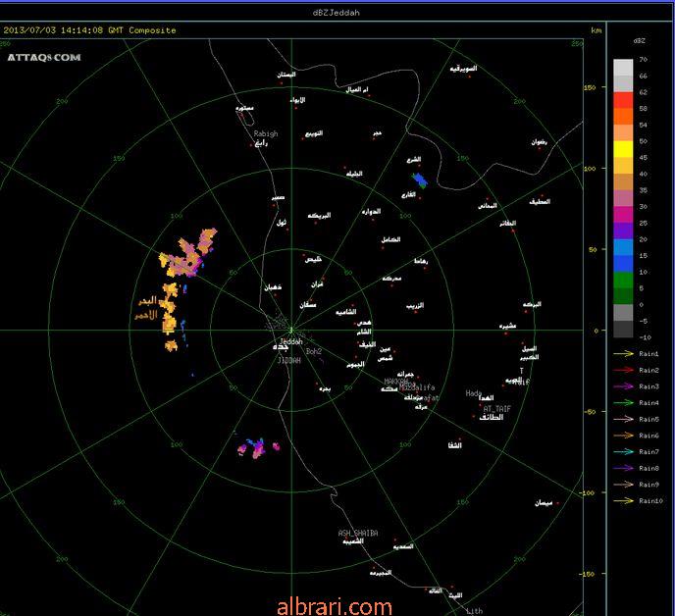The width and height of the screenshot is (675, 616).
Task: Click the Jeddah label at radar center
Action: pyautogui.click(x=291, y=341)
